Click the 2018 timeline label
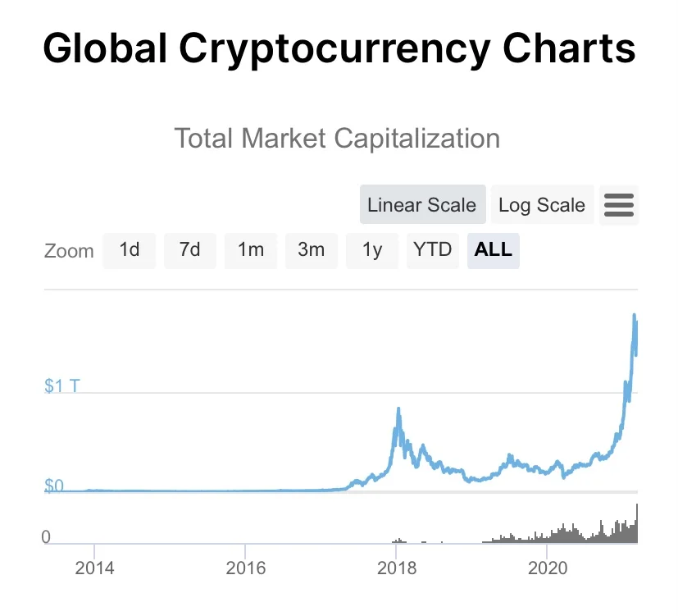Viewport: 678px width, 616px height. [397, 568]
